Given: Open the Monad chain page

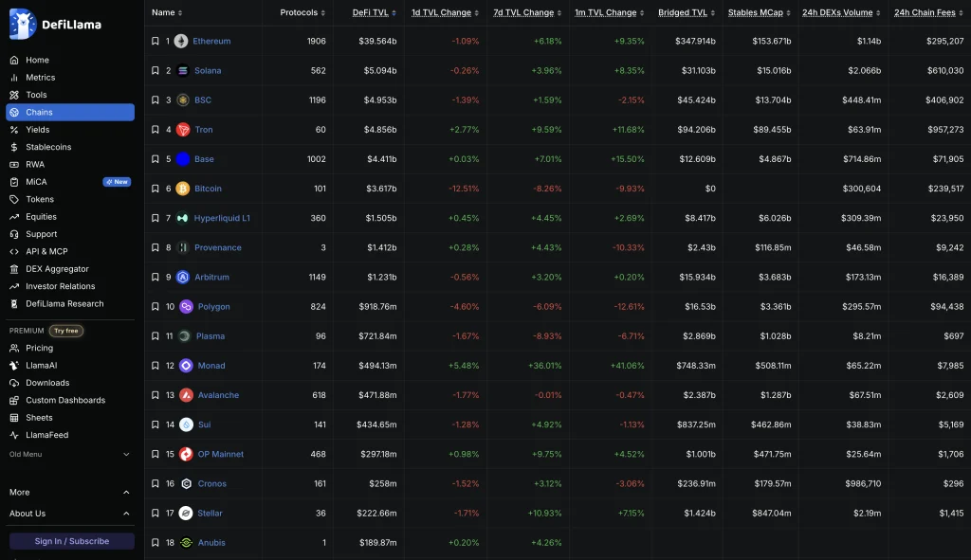Looking at the screenshot, I should (x=211, y=366).
